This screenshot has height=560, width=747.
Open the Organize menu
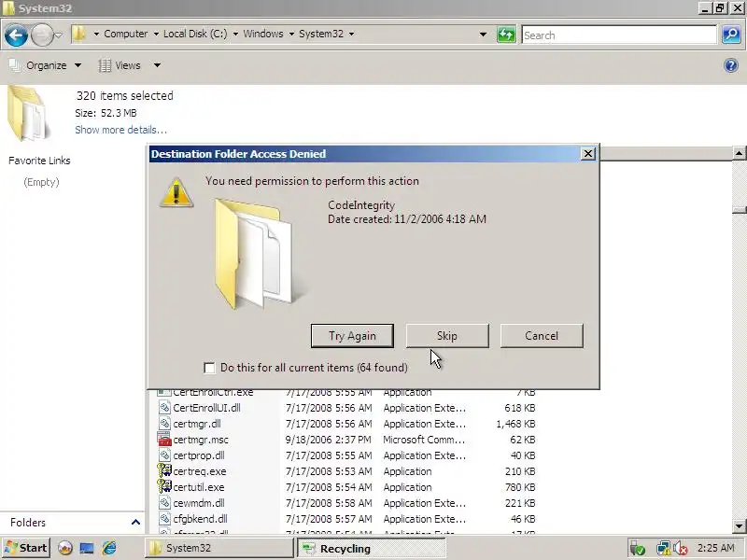point(45,65)
